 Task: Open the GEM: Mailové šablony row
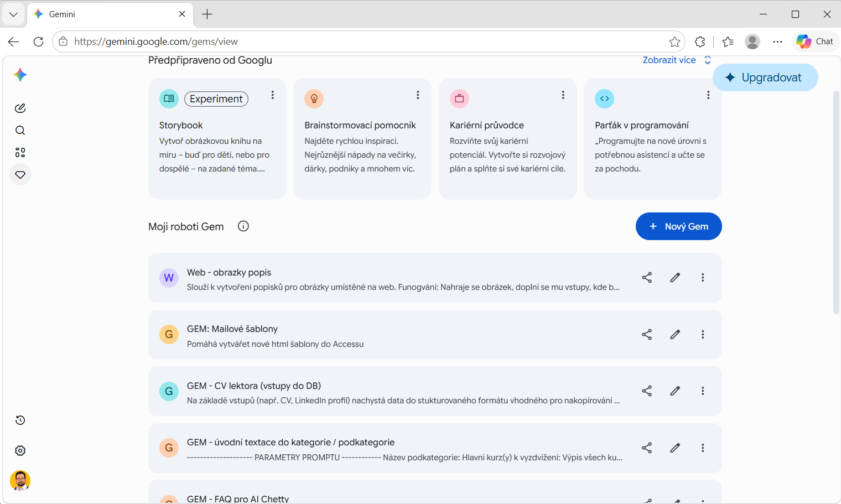click(435, 335)
